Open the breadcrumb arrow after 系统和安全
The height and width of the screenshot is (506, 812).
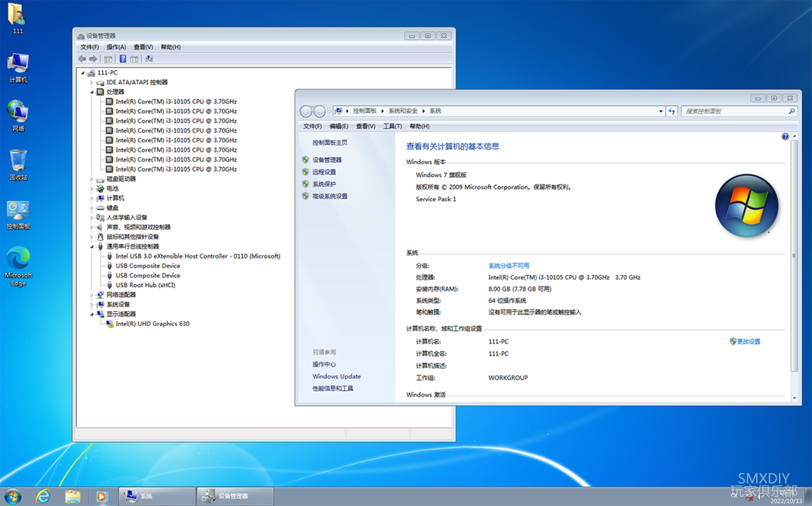423,112
